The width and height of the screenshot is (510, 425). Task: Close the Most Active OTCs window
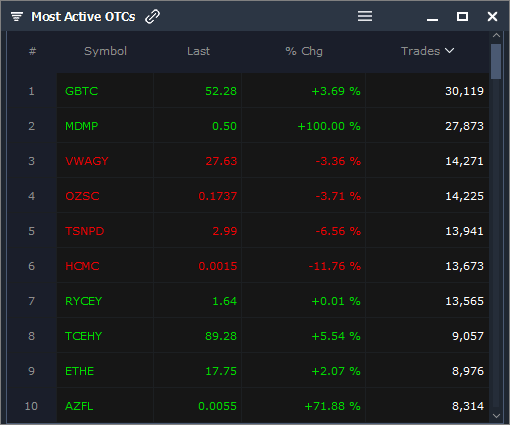(492, 16)
